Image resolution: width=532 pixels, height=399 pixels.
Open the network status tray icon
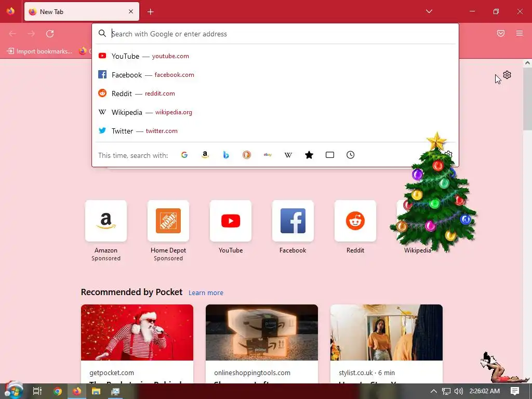446,391
